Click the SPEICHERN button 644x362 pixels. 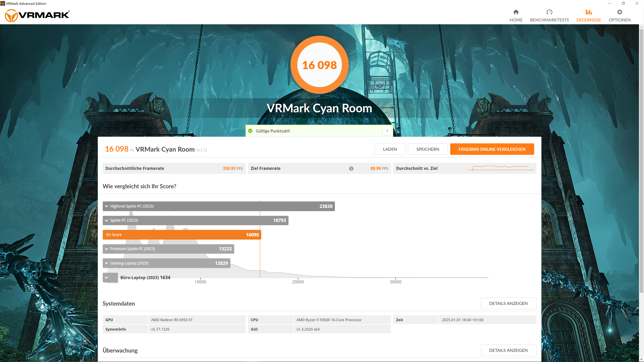click(427, 149)
